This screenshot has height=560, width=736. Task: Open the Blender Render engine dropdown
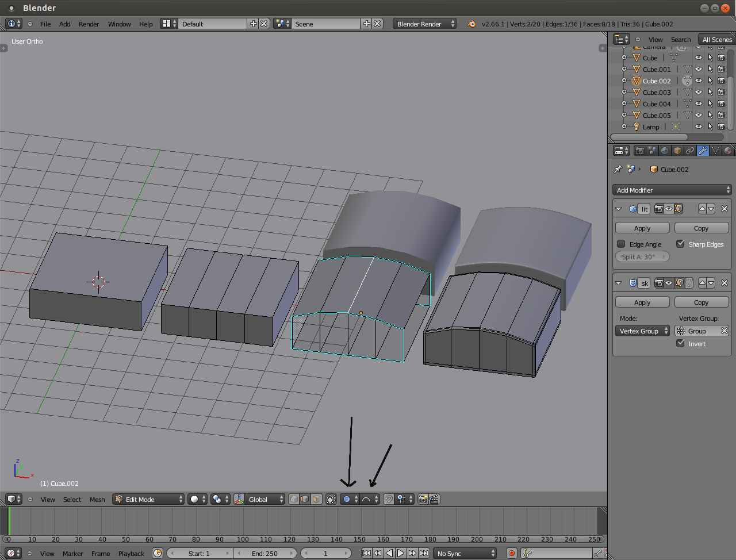click(x=424, y=24)
